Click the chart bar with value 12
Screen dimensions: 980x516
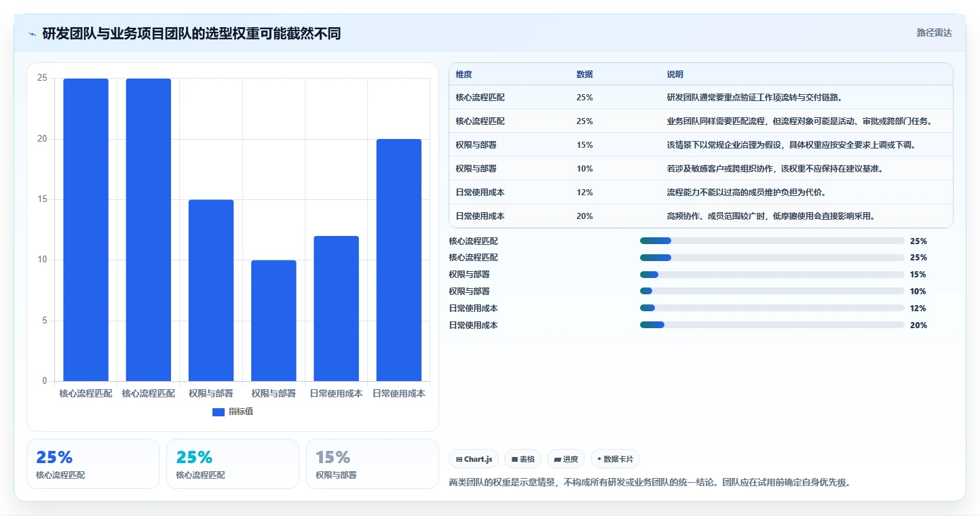(x=336, y=309)
